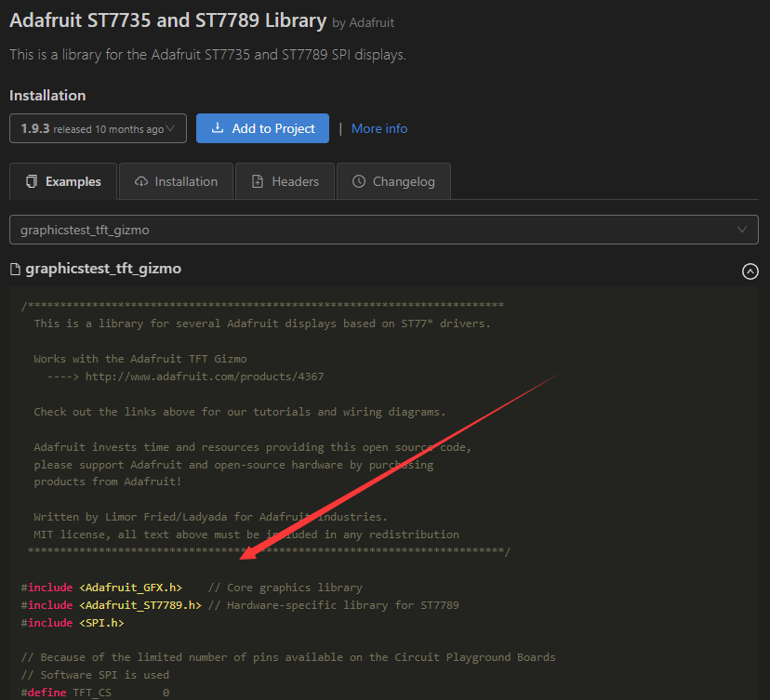
Task: Click the Add to Project button
Action: pos(263,128)
